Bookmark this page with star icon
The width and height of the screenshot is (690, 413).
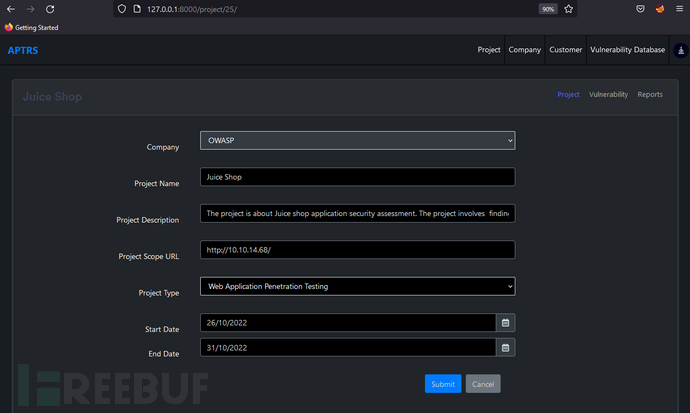tap(569, 9)
